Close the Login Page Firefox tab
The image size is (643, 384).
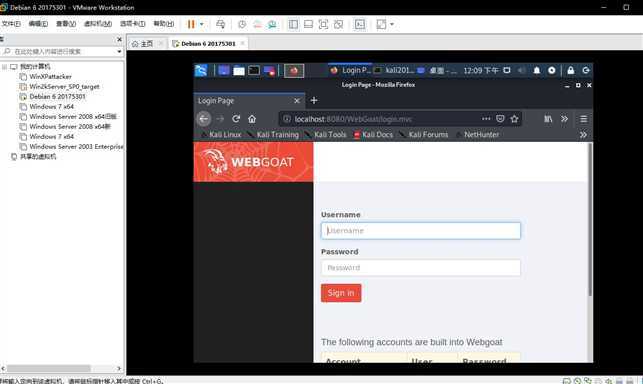(297, 101)
